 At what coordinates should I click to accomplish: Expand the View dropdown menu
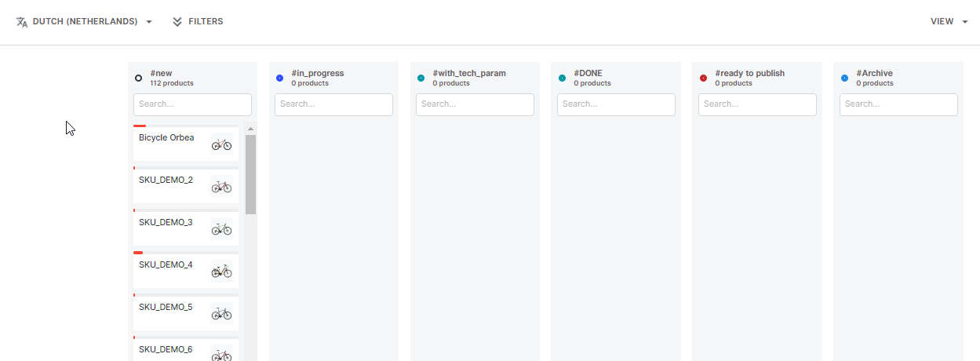[x=949, y=22]
